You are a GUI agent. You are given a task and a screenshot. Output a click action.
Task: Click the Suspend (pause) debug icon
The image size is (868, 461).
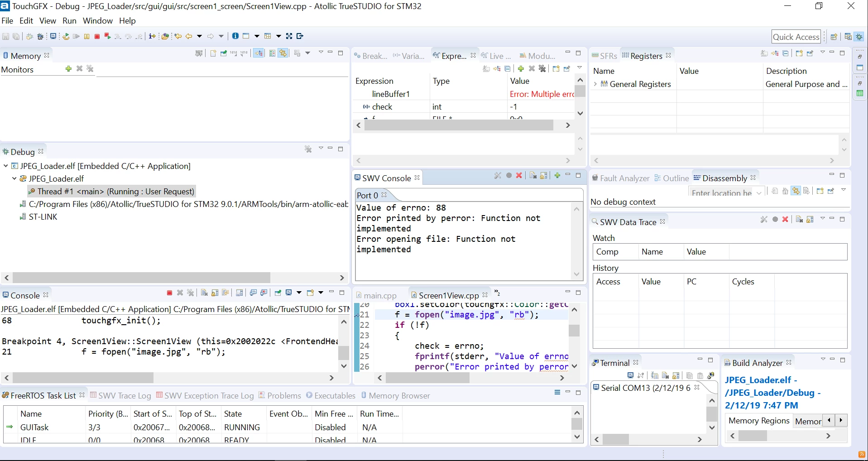(x=86, y=36)
